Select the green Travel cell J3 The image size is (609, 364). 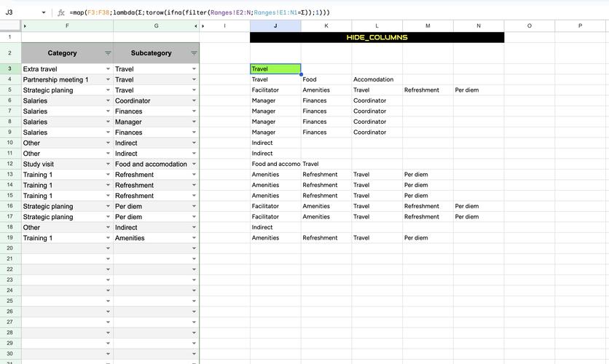click(275, 69)
